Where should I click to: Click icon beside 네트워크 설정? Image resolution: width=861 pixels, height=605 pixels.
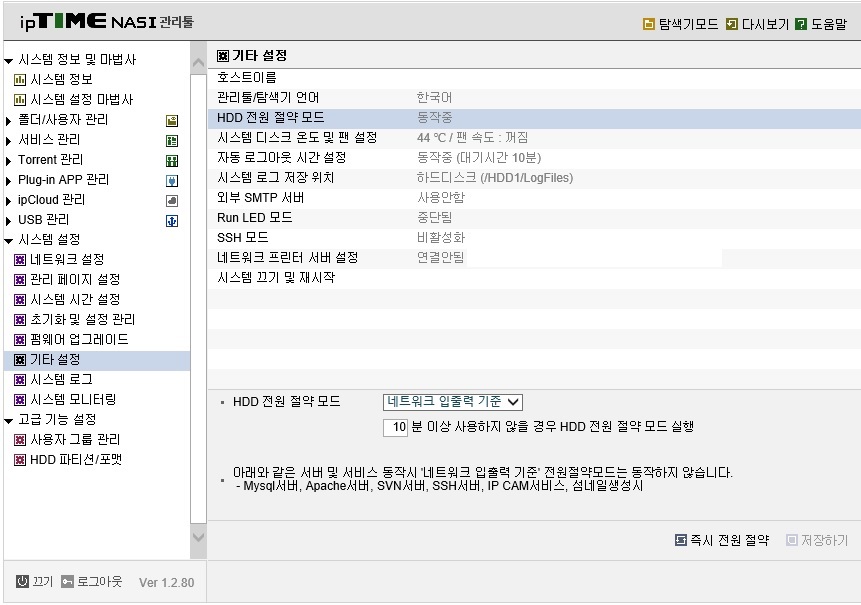point(20,260)
